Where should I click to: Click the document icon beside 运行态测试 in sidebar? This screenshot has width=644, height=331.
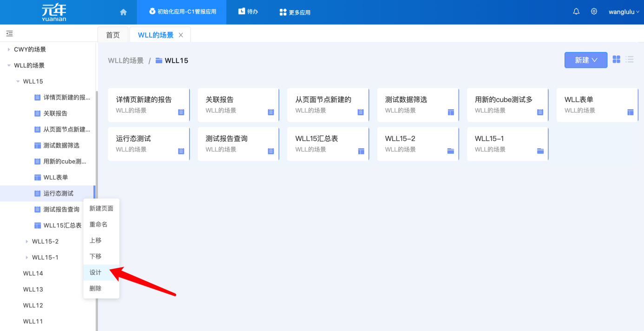click(x=38, y=193)
